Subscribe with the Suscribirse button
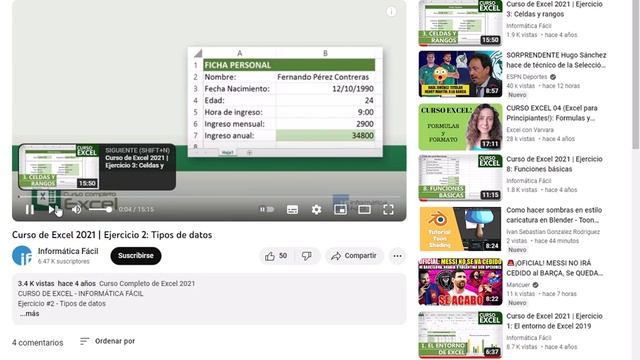 point(136,256)
